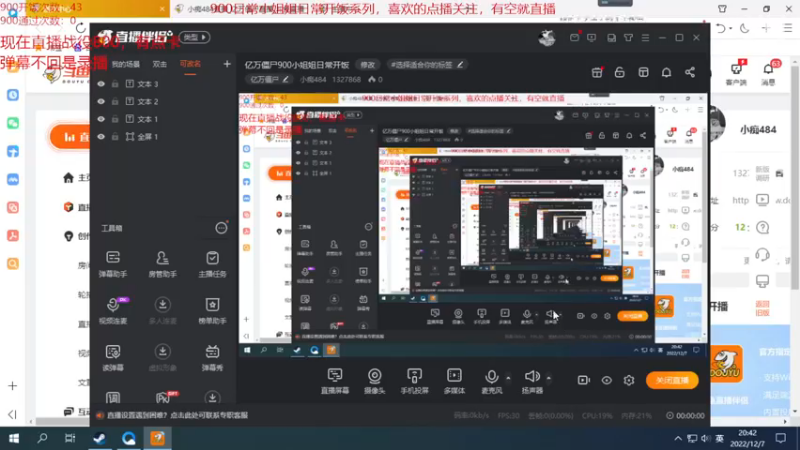Toggle preview eye icon in bottom bar
The image size is (800, 450).
pos(606,380)
